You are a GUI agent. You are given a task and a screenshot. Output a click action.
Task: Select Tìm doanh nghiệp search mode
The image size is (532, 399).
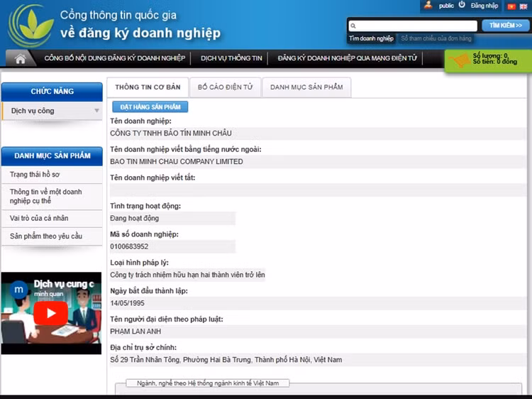[370, 38]
